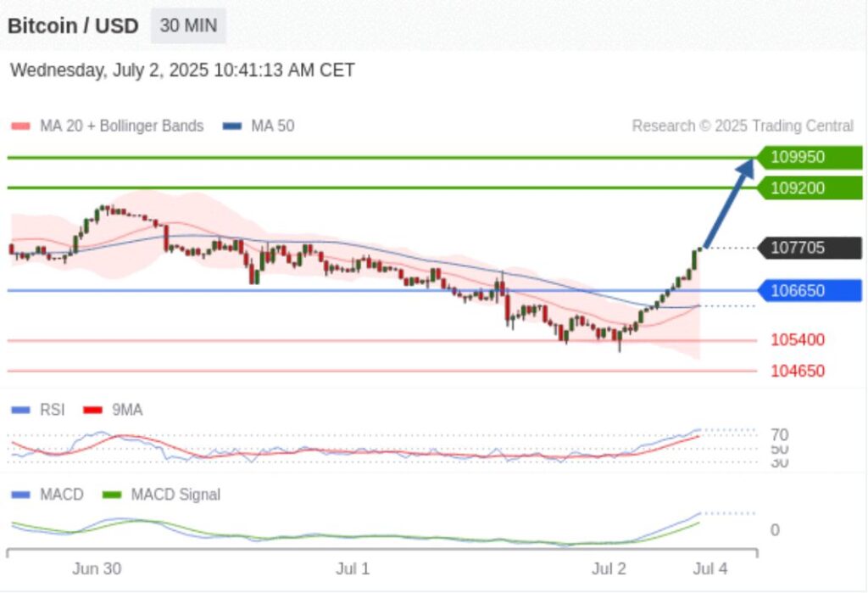The image size is (868, 593).
Task: Select the 109950 resistance price label
Action: [x=810, y=157]
